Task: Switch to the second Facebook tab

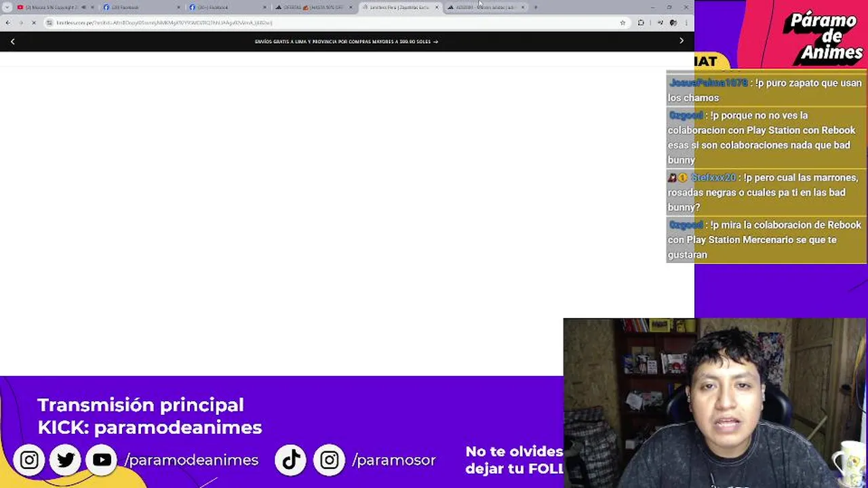Action: (227, 7)
